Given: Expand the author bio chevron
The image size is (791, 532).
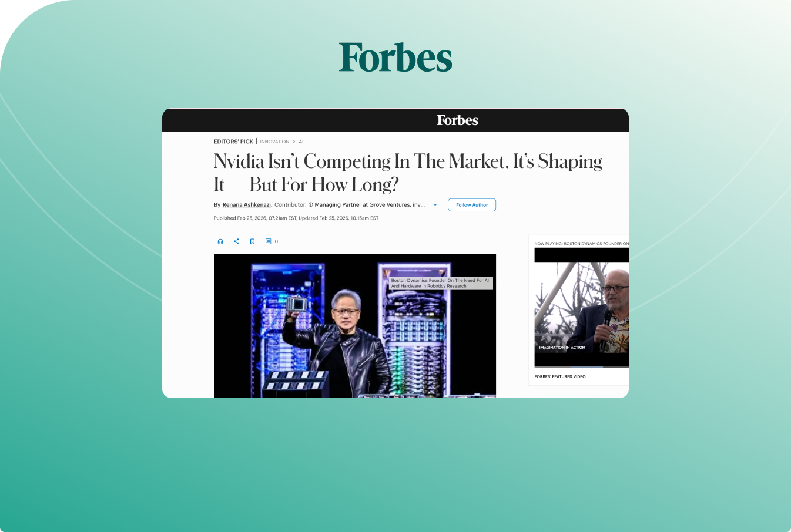Looking at the screenshot, I should pos(435,205).
